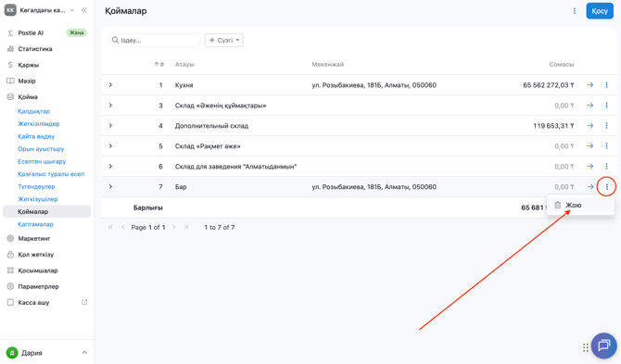This screenshot has width=621, height=364.
Task: Select Қоймалар in sidebar
Action: tap(46, 212)
